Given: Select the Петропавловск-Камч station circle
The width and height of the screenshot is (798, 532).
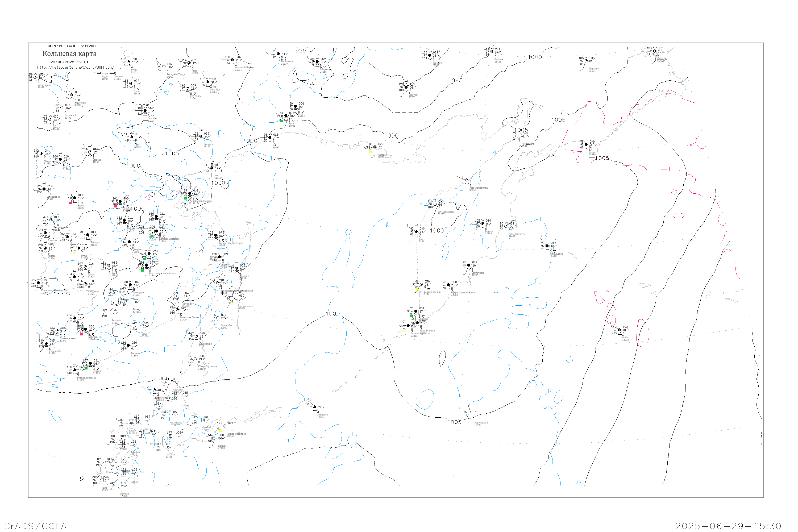Looking at the screenshot, I should (x=448, y=285).
